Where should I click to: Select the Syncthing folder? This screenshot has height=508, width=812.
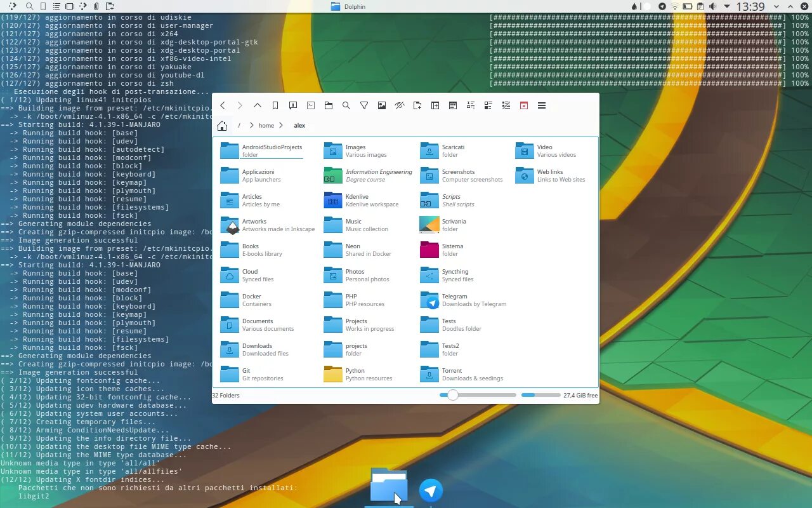[447, 275]
